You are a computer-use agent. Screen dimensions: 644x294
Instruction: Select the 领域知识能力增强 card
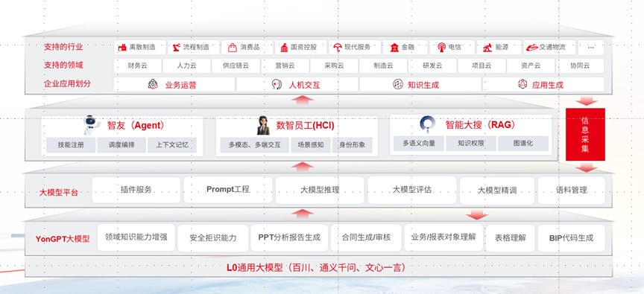136,237
